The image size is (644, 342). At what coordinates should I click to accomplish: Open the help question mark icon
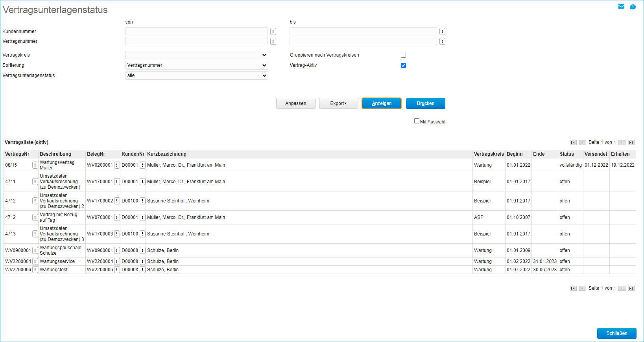(633, 7)
